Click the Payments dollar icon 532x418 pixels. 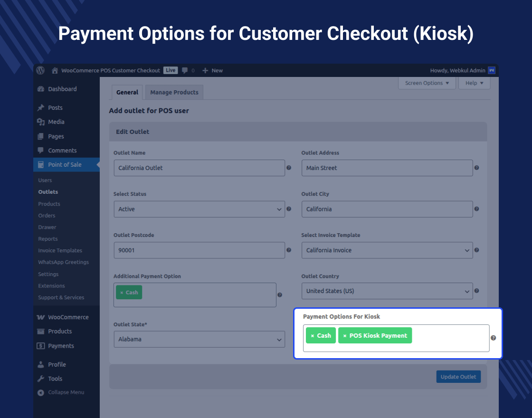pyautogui.click(x=41, y=346)
